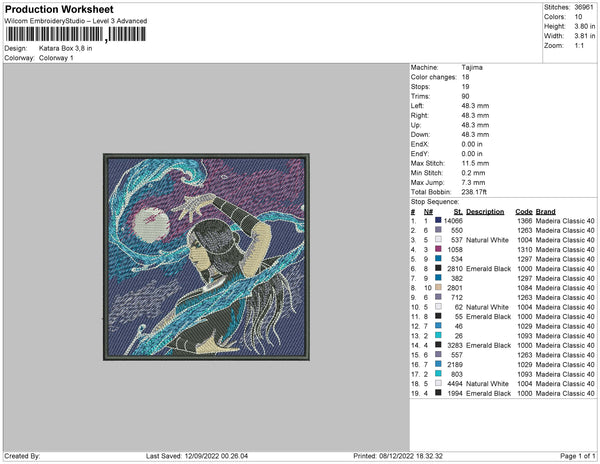Click Natural White description in stop row 3
The image size is (600, 464).
[x=487, y=240]
